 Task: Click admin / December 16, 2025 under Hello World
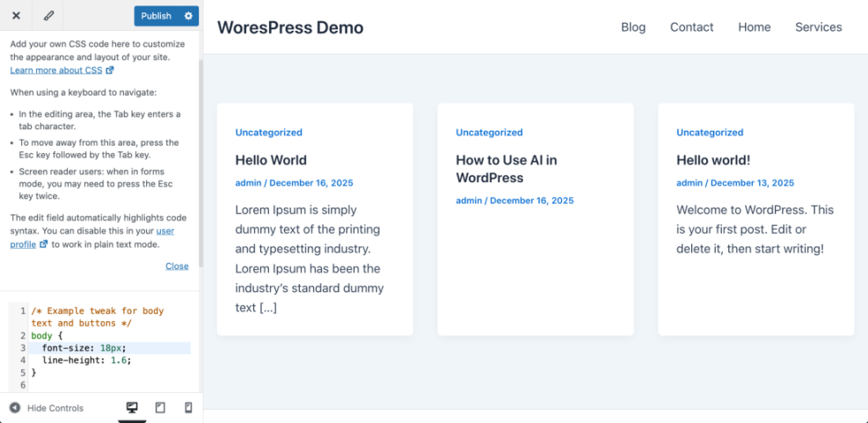point(294,183)
